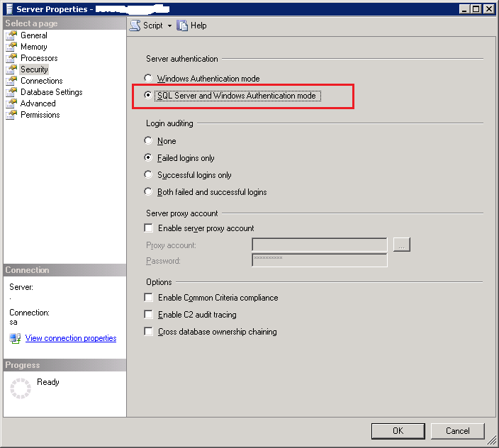Click the 'Options' section heading
499x448 pixels.
coord(159,282)
